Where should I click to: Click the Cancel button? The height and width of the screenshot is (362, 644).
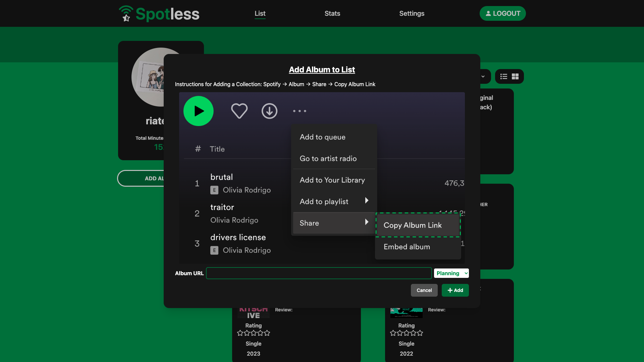[x=424, y=290]
